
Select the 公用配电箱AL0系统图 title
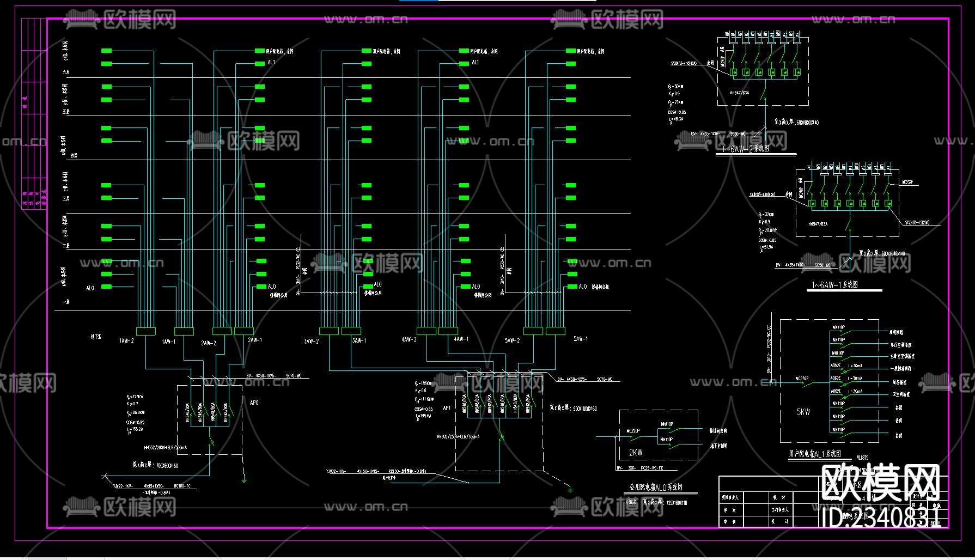coord(656,488)
